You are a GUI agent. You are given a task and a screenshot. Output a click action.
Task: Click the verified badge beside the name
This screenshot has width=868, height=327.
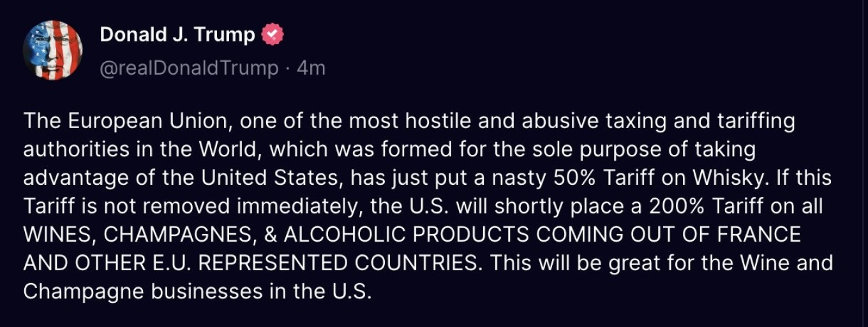tap(273, 34)
